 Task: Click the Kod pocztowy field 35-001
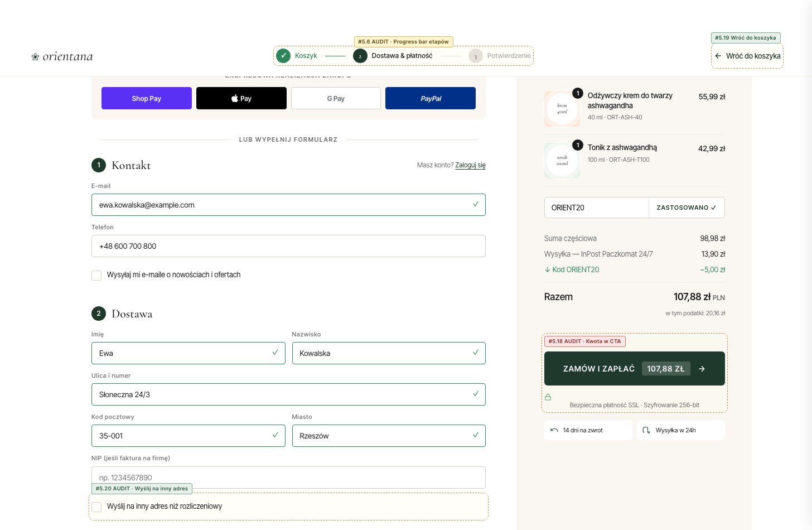[x=188, y=436]
